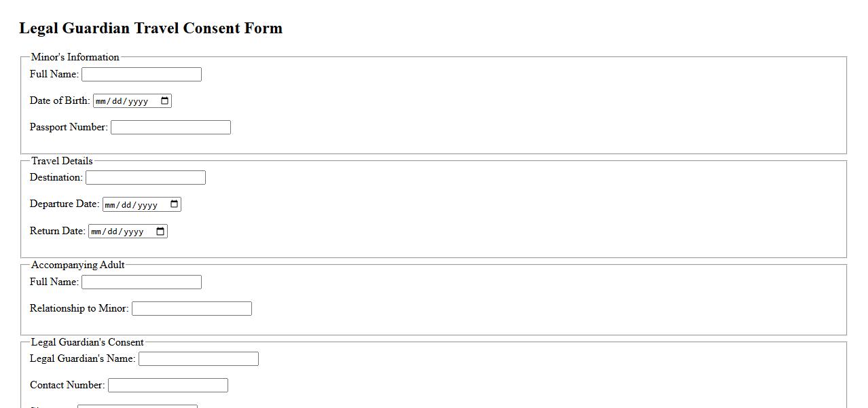This screenshot has height=408, width=868.
Task: Focus the Minor's Full Name text field
Action: coord(141,75)
